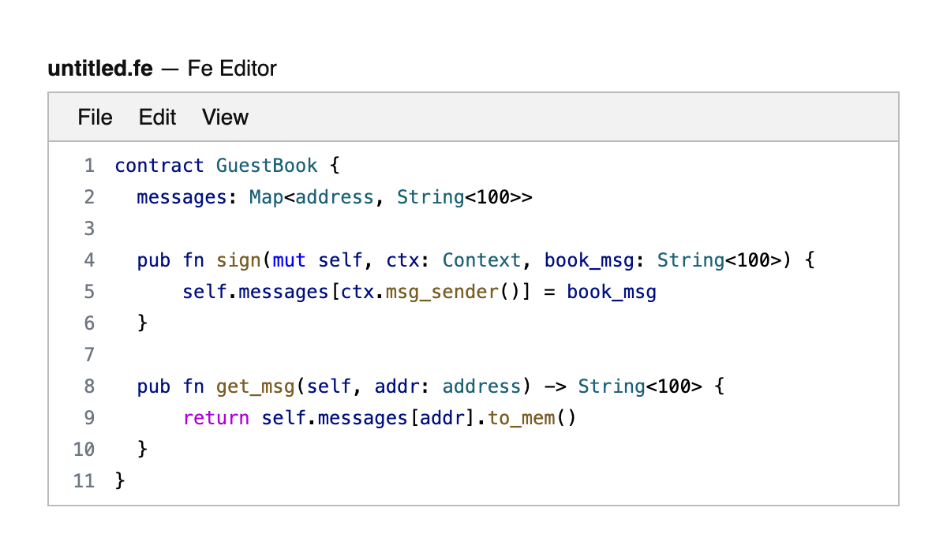Click the contract keyword on line 1

[159, 166]
